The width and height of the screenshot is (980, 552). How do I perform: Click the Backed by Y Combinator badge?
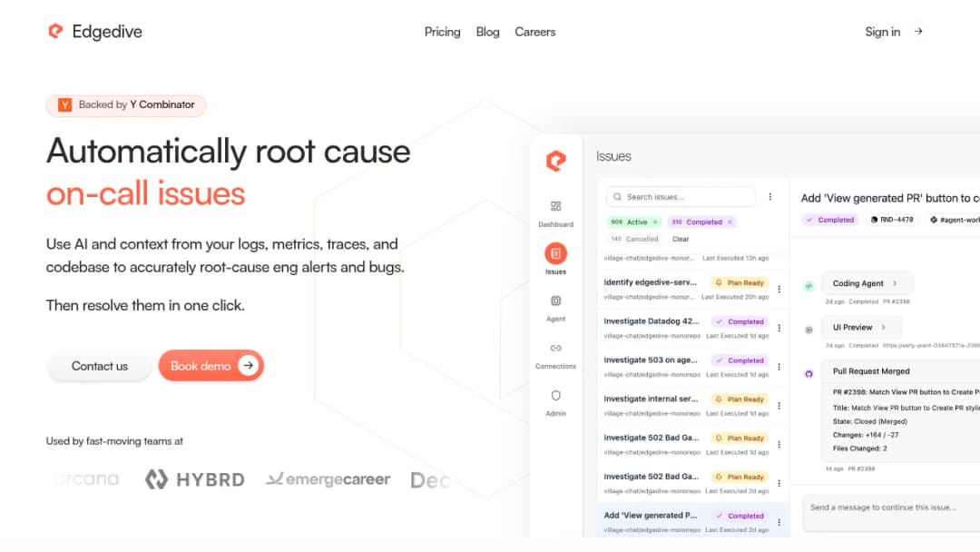[x=126, y=105]
